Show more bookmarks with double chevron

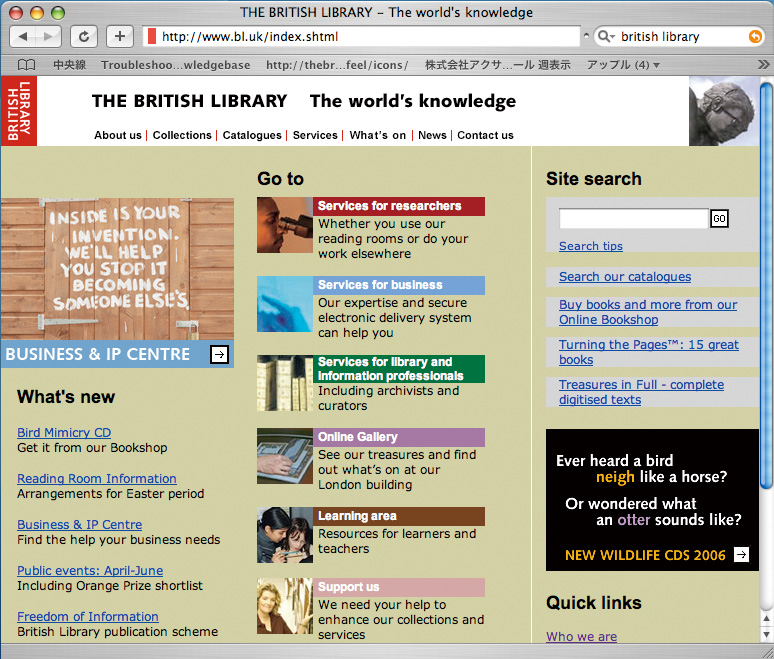click(x=763, y=65)
